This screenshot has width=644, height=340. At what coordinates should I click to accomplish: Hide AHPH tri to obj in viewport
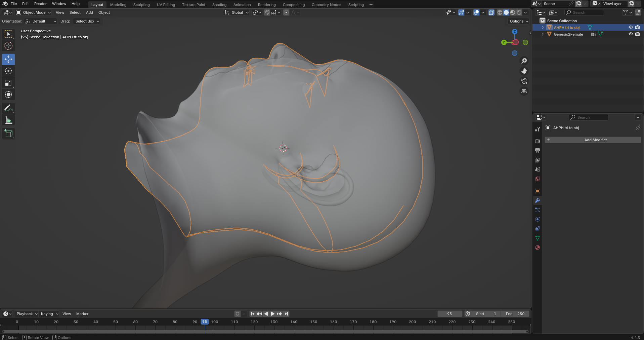(x=631, y=27)
